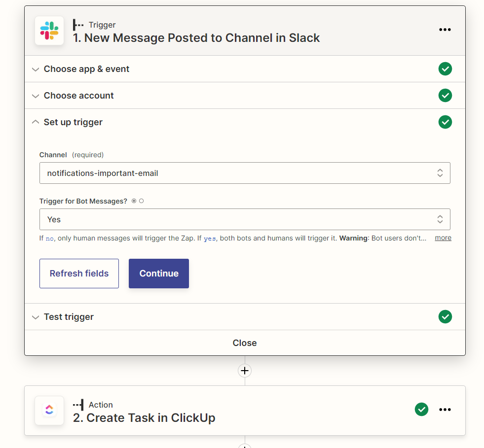The image size is (484, 448).
Task: Open the Channel dropdown
Action: pyautogui.click(x=245, y=173)
